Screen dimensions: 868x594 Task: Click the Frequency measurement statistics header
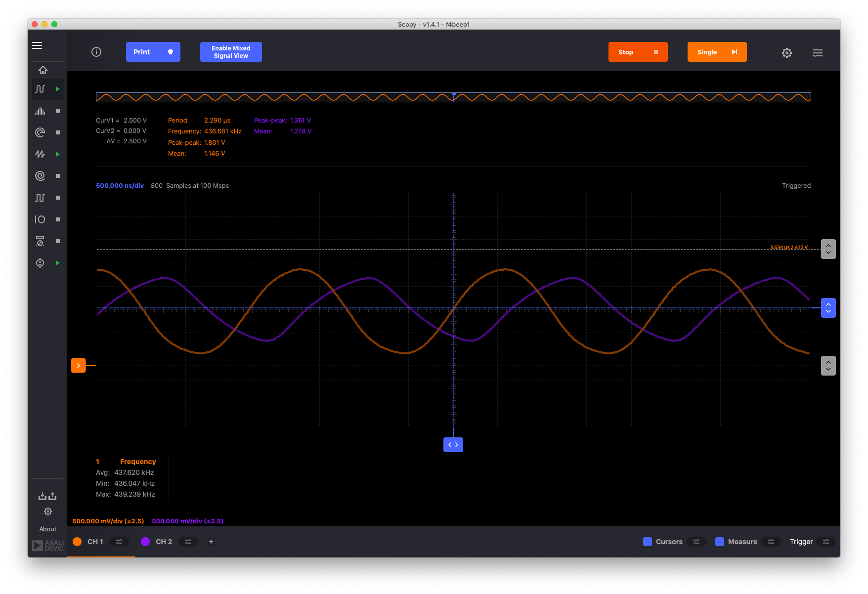(x=138, y=462)
